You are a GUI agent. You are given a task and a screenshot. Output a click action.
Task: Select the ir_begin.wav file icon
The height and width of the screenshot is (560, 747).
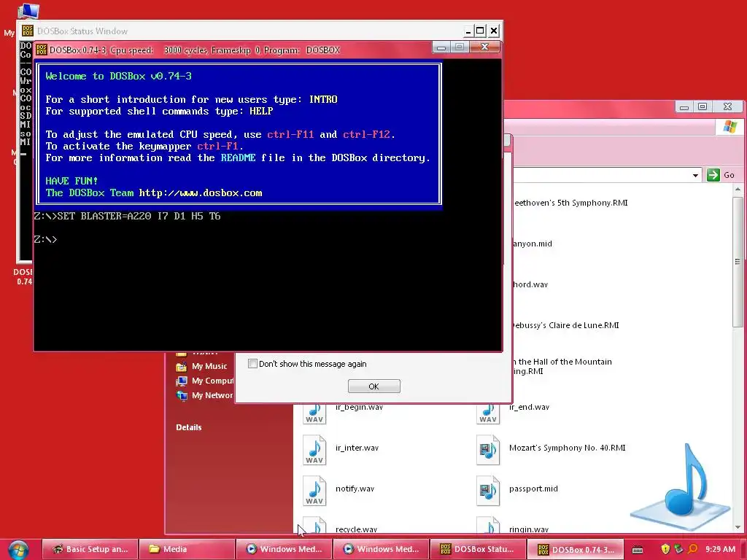(x=314, y=413)
